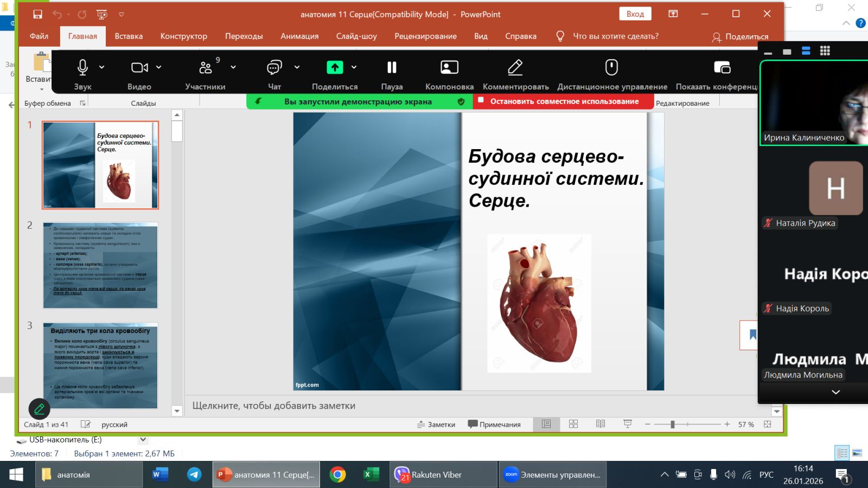Switch to slide sorter view icon
This screenshot has height=488, width=868.
point(573,424)
